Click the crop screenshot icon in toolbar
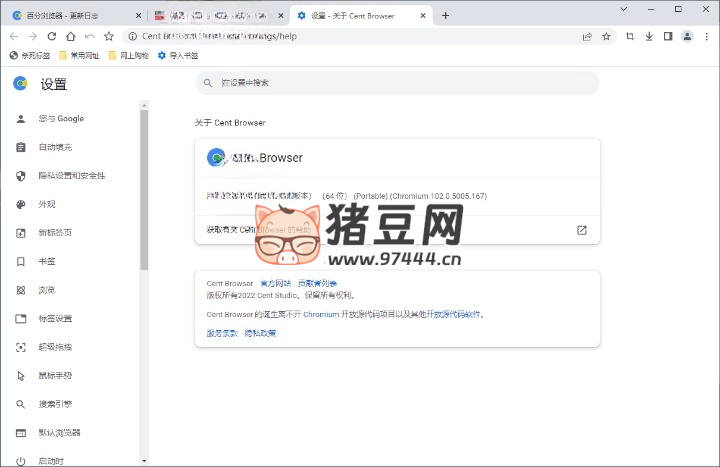 (630, 36)
